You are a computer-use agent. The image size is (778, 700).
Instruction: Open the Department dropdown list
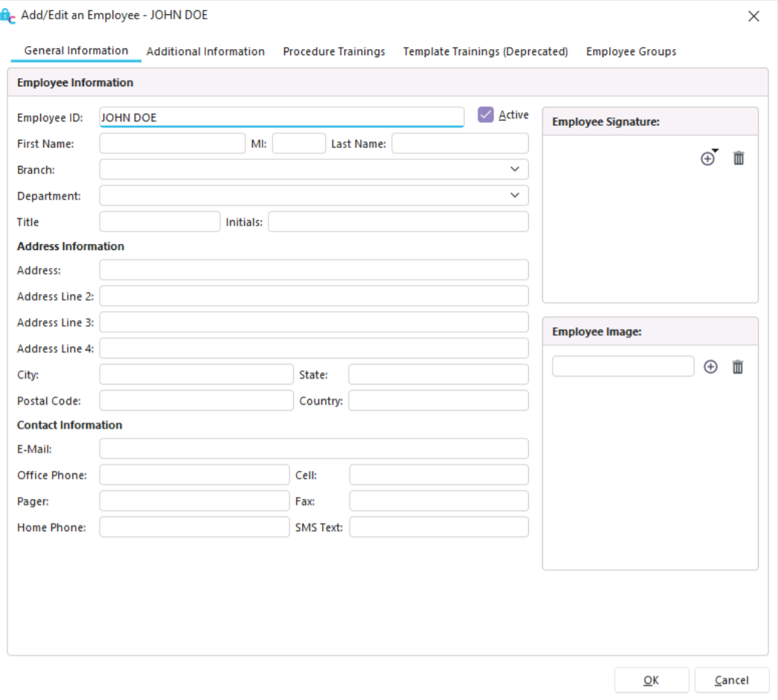click(515, 196)
